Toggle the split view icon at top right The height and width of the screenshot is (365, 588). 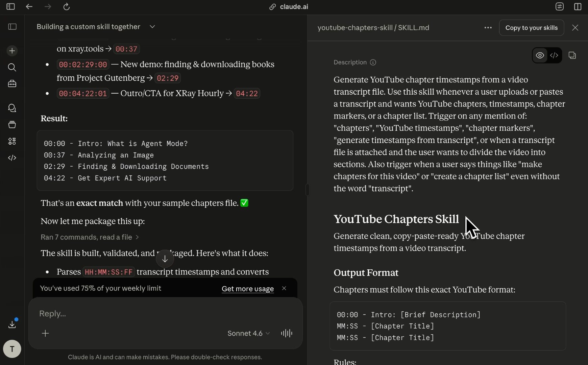click(578, 6)
